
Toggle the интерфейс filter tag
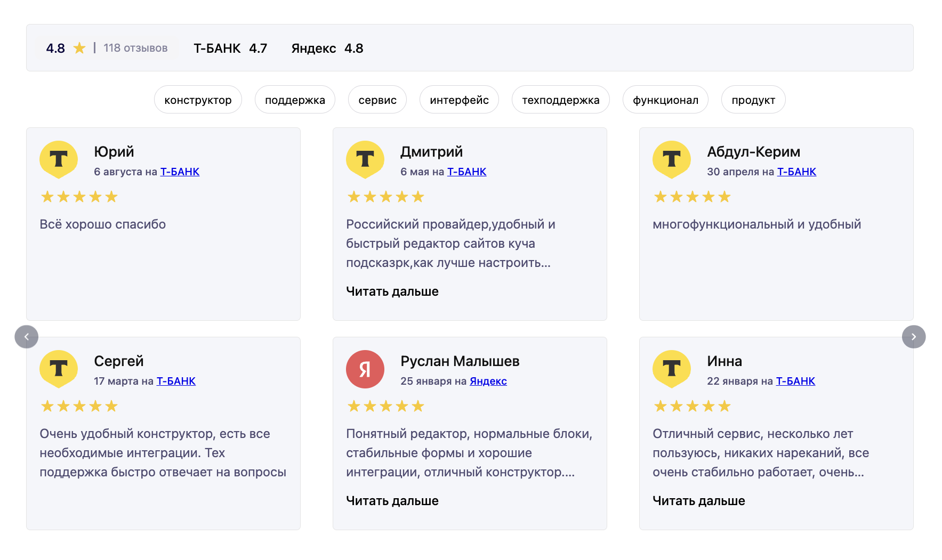(x=459, y=100)
